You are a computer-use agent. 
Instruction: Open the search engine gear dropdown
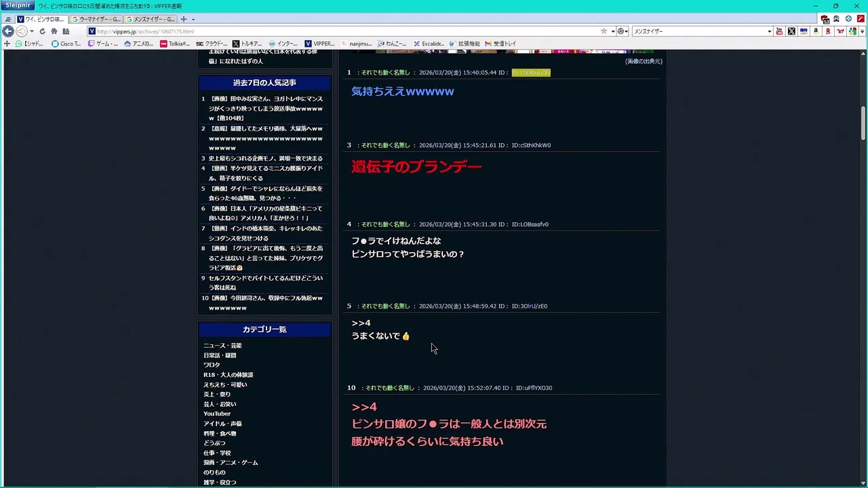point(623,31)
